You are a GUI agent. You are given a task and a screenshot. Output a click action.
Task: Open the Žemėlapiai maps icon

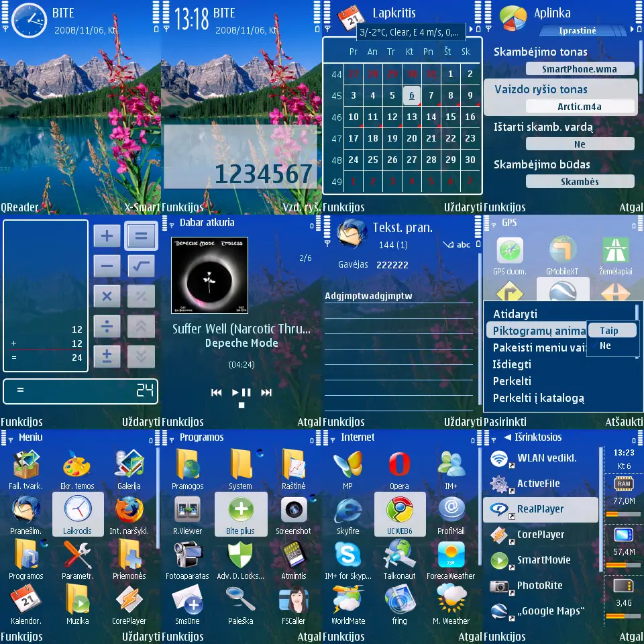615,255
